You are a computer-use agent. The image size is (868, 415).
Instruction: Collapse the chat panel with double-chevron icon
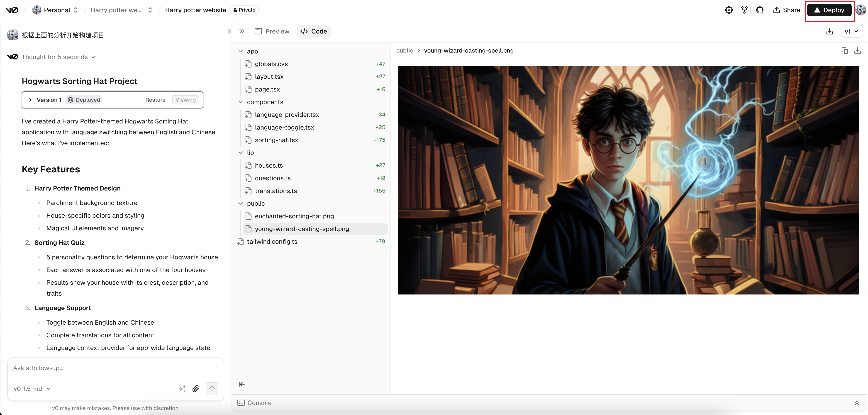click(x=241, y=31)
